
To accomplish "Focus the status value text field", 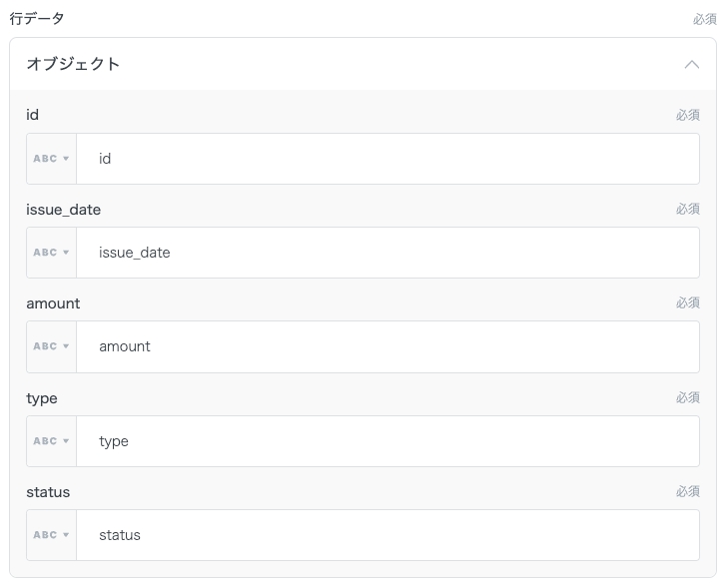I will tap(387, 535).
